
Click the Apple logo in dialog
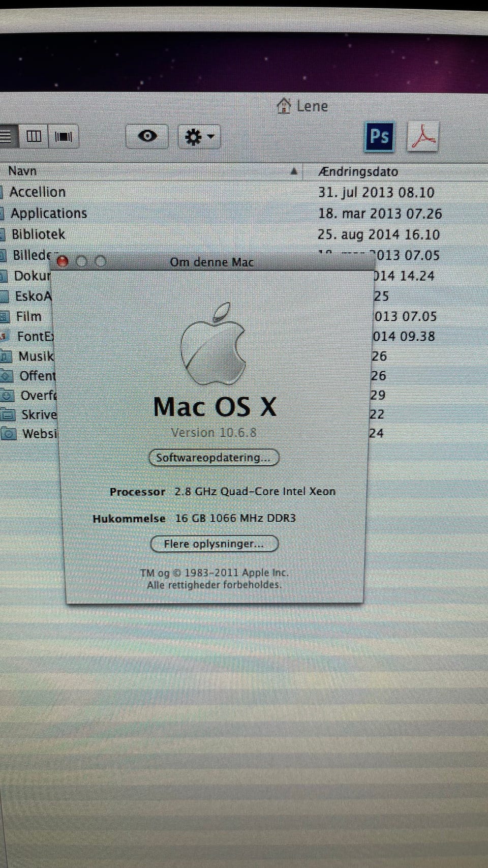pos(213,343)
